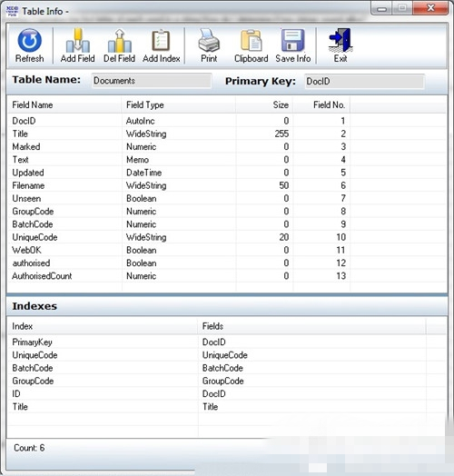Click the Table Name field showing Documents
Viewport: 454px width, 476px height.
click(x=152, y=81)
